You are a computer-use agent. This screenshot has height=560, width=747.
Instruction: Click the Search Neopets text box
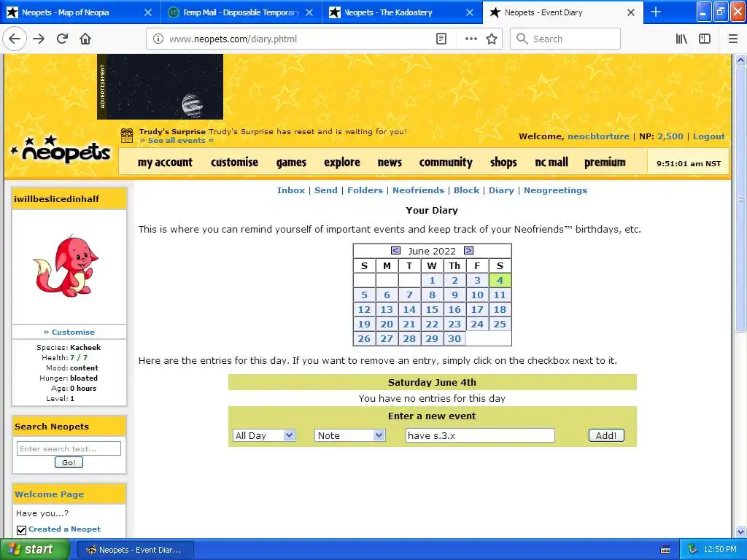pos(69,448)
